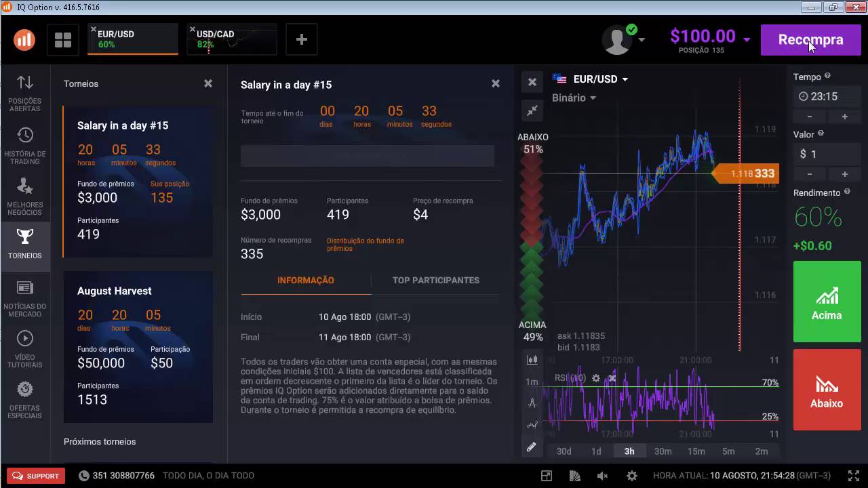Screen dimensions: 868x488
Task: Open Vídeo Tutoriais sidebar item
Action: click(x=25, y=349)
